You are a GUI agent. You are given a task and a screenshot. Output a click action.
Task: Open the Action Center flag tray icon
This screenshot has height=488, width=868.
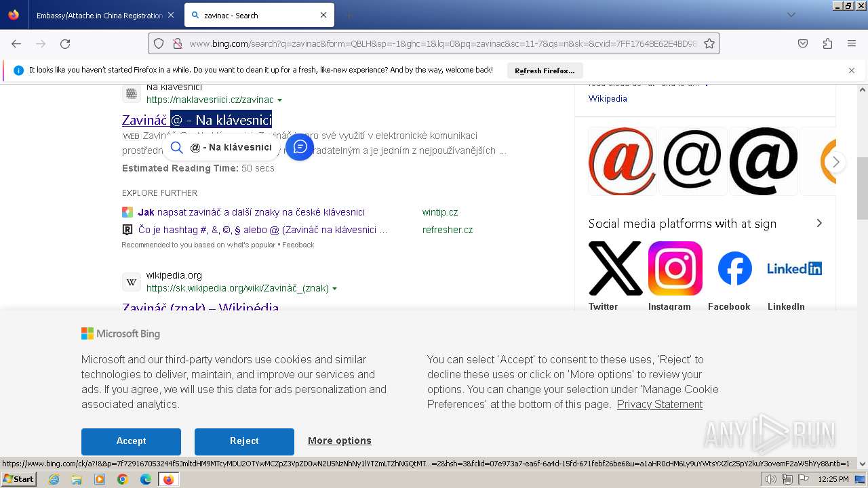[804, 479]
